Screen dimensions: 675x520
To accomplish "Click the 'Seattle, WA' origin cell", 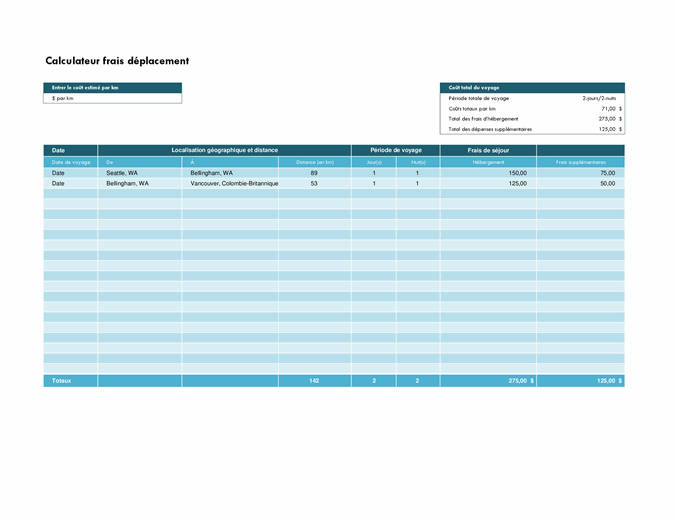I will pyautogui.click(x=139, y=173).
